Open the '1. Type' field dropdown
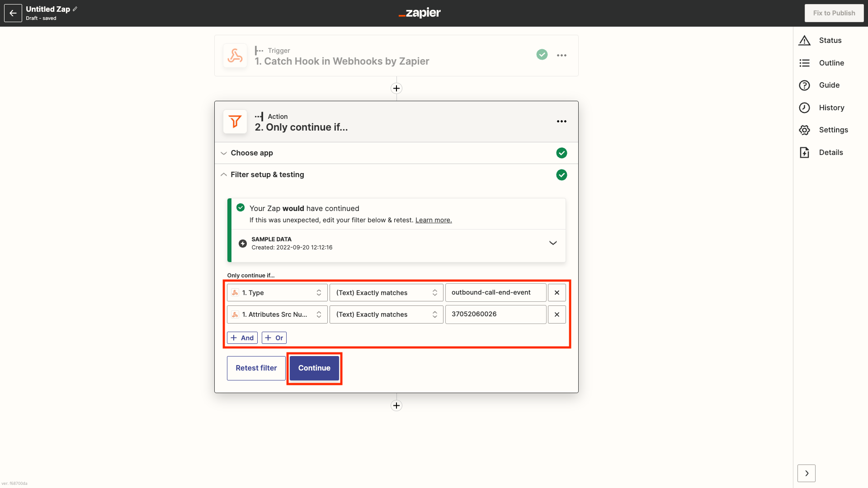Viewport: 868px width, 488px height. tap(277, 293)
